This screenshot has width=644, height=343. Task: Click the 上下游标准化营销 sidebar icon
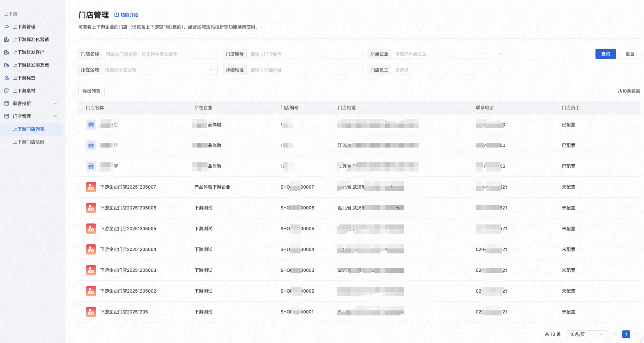click(x=7, y=39)
